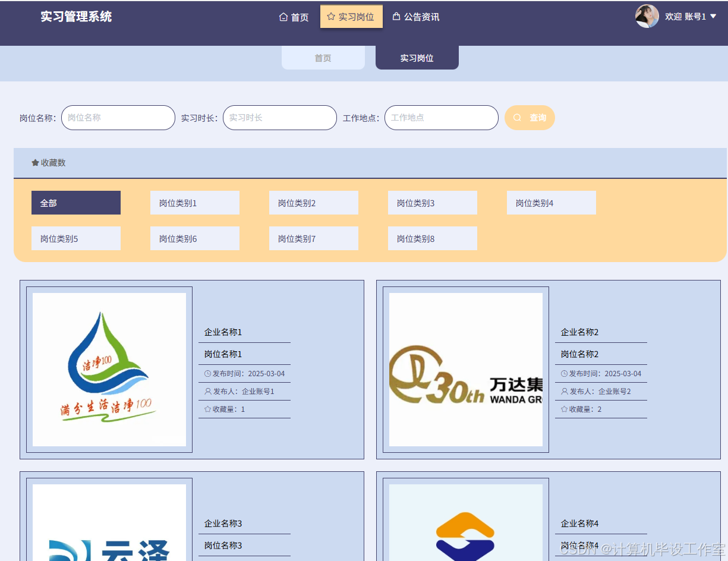The height and width of the screenshot is (561, 728).
Task: Open 首页 in the top navigation
Action: click(294, 17)
